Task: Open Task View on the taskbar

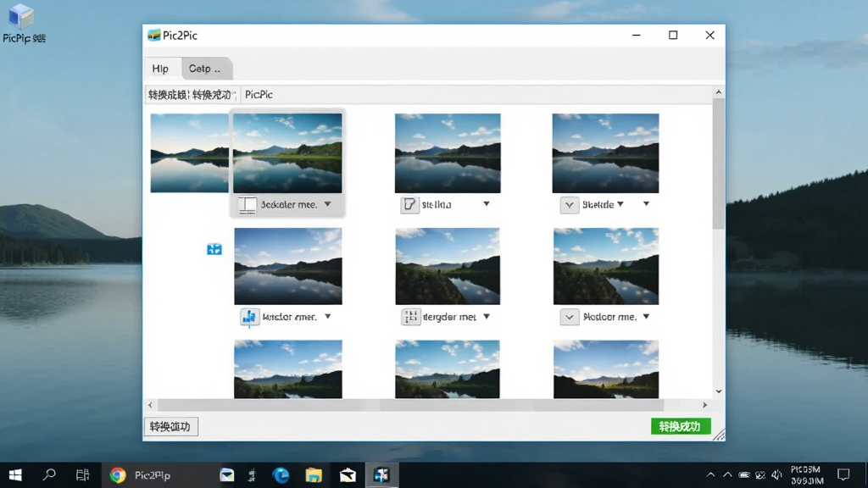Action: click(x=82, y=474)
